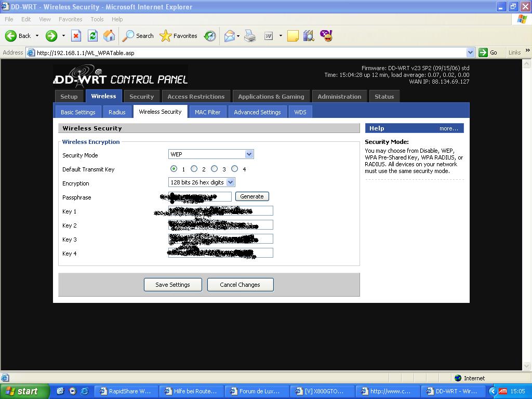Screen dimensions: 532x399
Task: Select Default Transmit Key 2
Action: pyautogui.click(x=194, y=169)
